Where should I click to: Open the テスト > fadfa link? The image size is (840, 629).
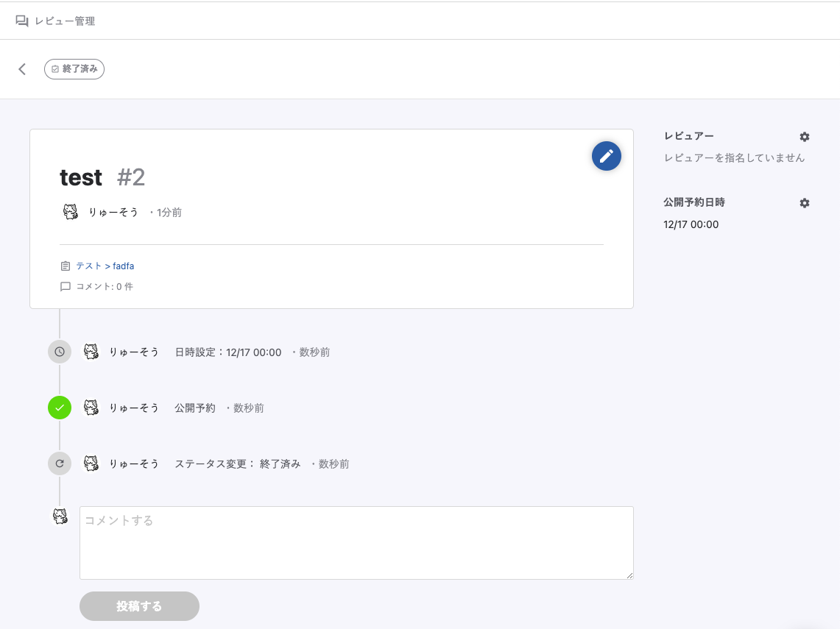click(x=105, y=266)
